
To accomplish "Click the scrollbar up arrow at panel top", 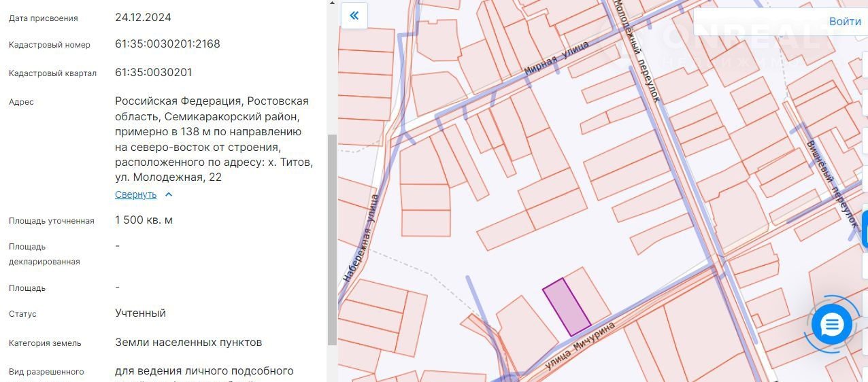I will coord(332,3).
